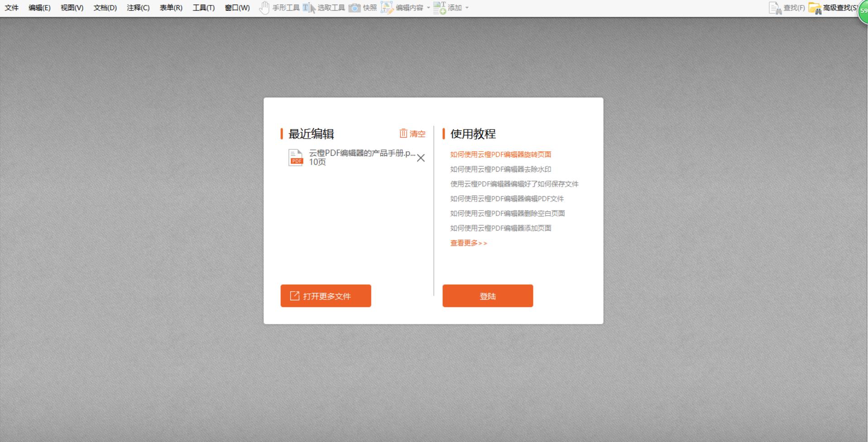Open the 文档(D) menu
868x442 pixels.
105,8
